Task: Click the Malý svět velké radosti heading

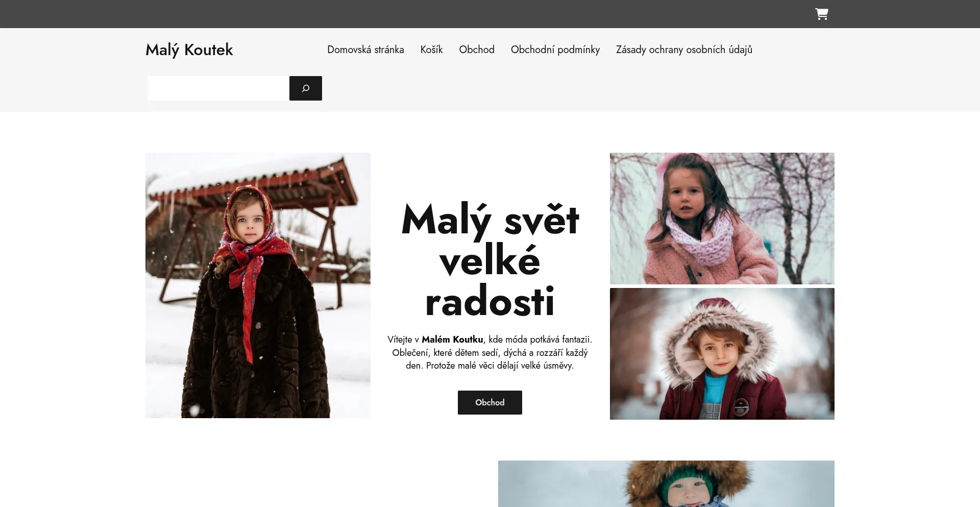Action: tap(489, 260)
